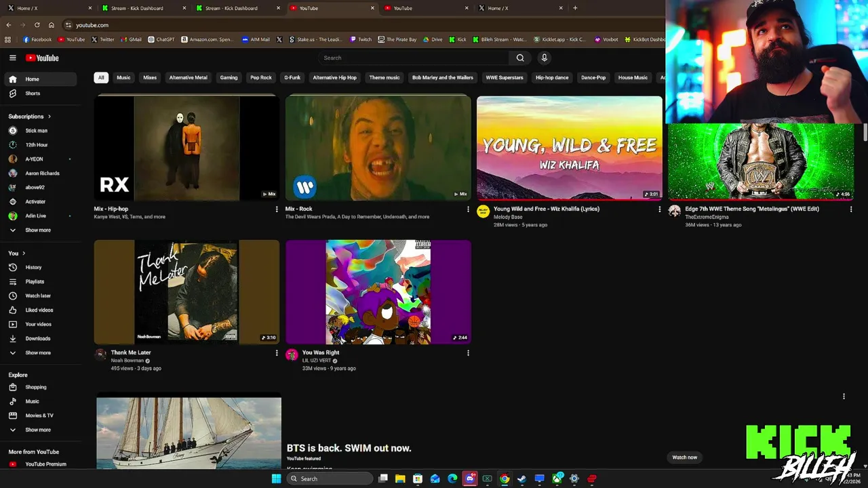Click the search magnifier button
Viewport: 868px width, 488px height.
520,58
